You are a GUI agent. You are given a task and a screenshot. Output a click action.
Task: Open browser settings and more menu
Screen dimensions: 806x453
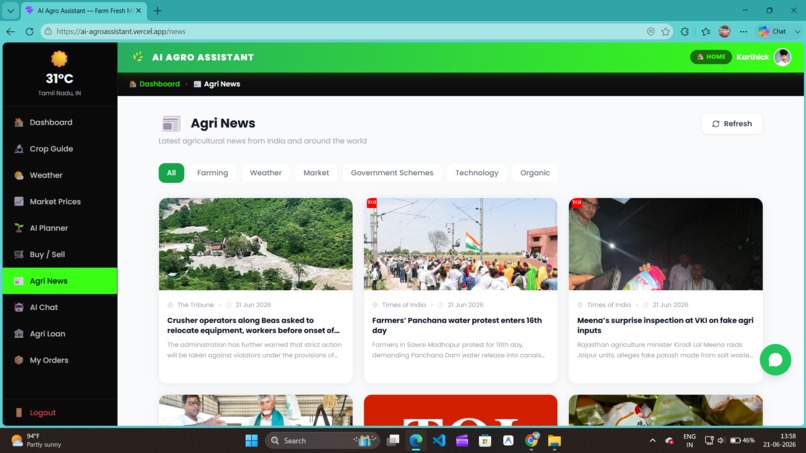point(743,31)
